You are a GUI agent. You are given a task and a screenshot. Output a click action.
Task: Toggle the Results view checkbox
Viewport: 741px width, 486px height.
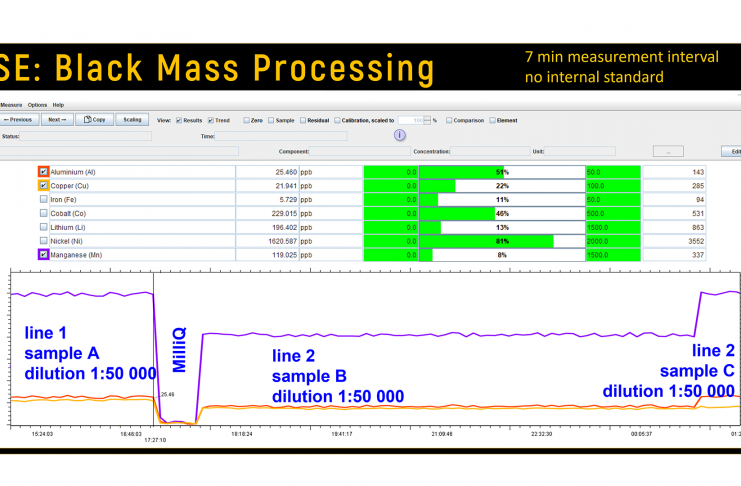pyautogui.click(x=179, y=120)
